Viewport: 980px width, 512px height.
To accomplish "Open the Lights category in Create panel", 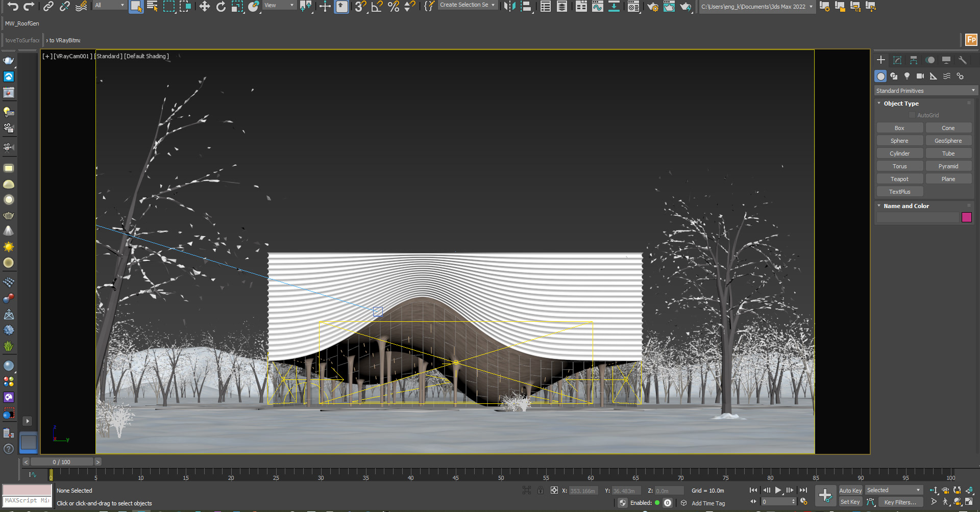I will pos(907,76).
